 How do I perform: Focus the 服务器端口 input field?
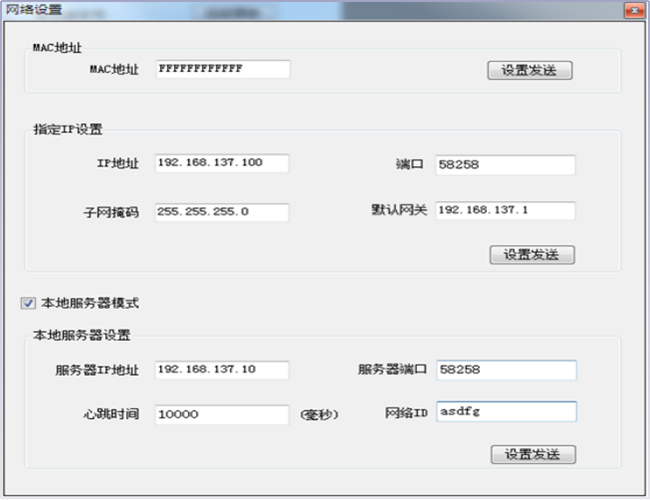(x=506, y=370)
